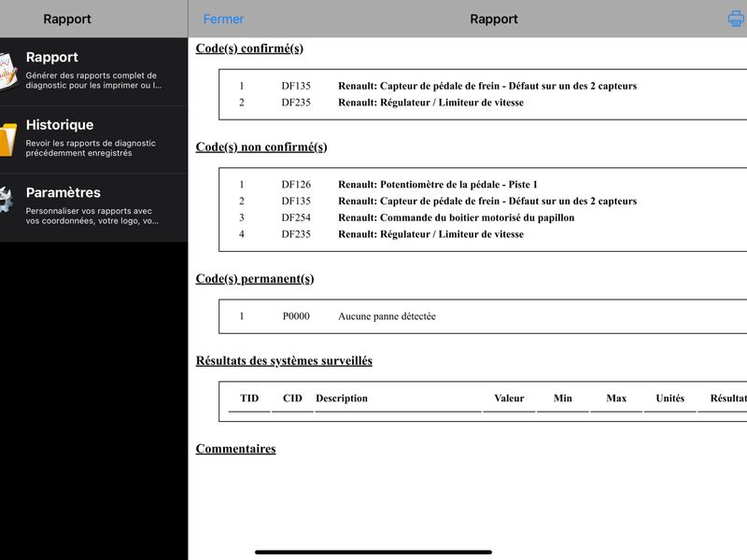Click the Description column header
Image resolution: width=747 pixels, height=560 pixels.
[342, 399]
